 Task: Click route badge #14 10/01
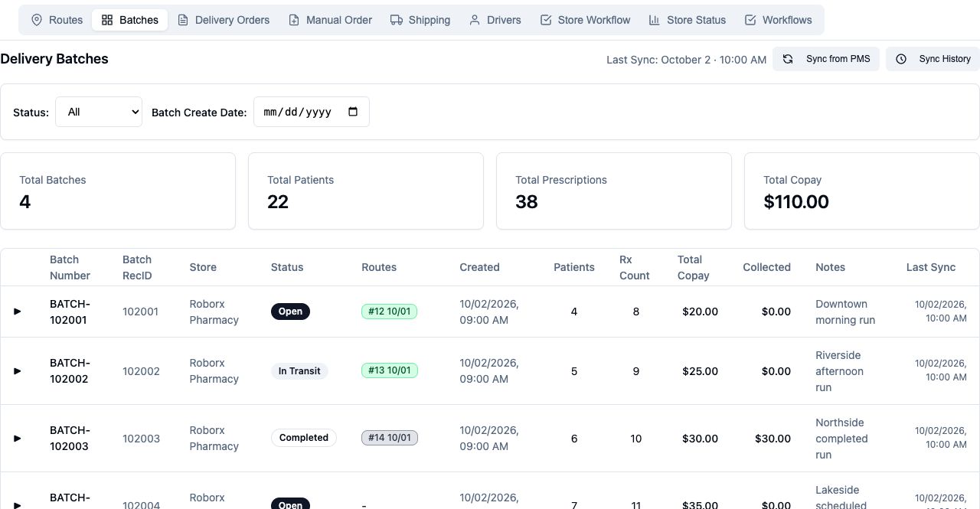coord(389,438)
